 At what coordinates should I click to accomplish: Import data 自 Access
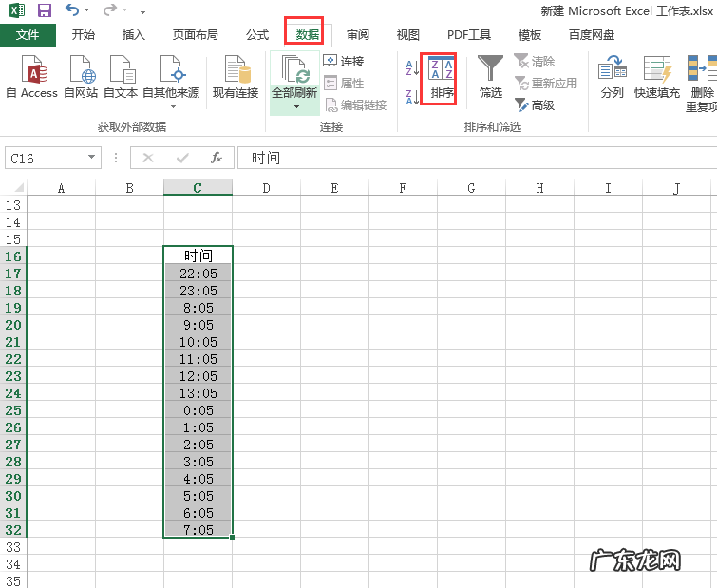click(32, 77)
